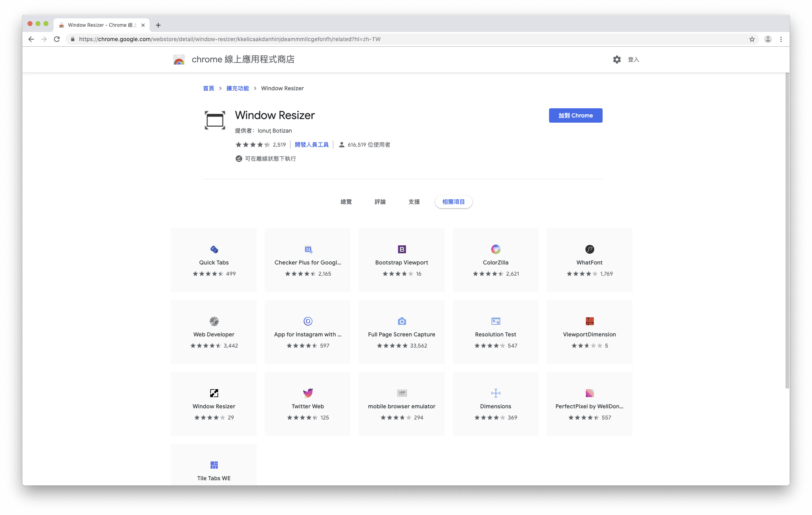Screen dimensions: 812x515
Task: Open the ColorZilla extension icon
Action: click(x=496, y=249)
